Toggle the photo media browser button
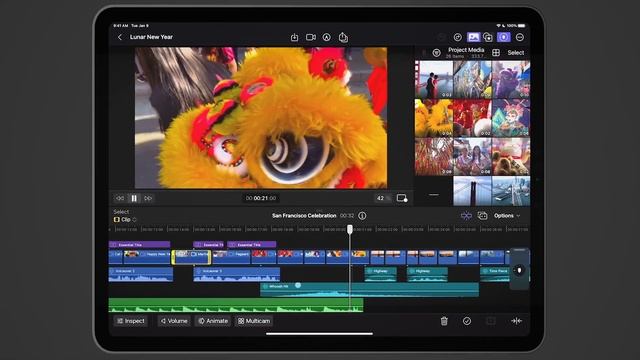Screen dimensions: 640x360 coord(473,37)
